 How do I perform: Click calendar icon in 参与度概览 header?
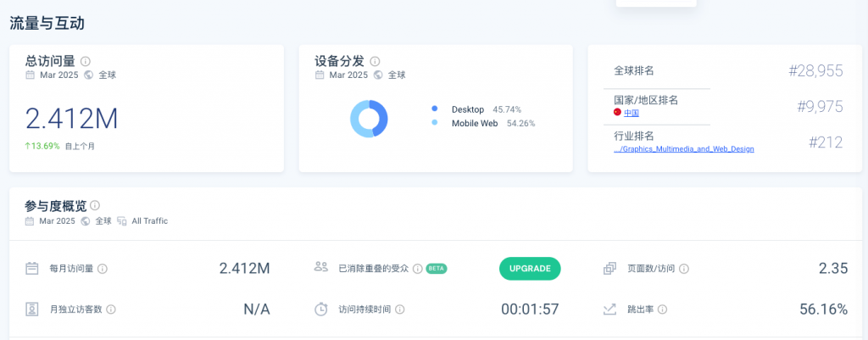click(30, 221)
